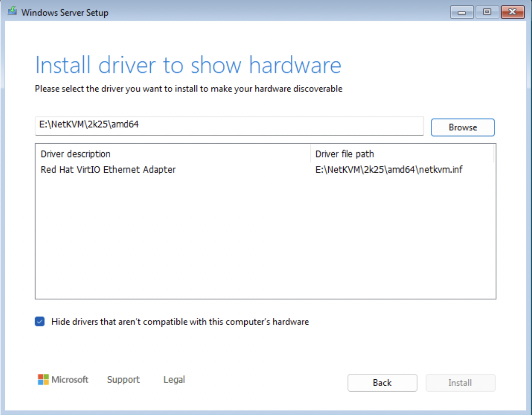Click the E:\NetKVM\2k25\amd64 path box
The width and height of the screenshot is (532, 415).
click(229, 126)
